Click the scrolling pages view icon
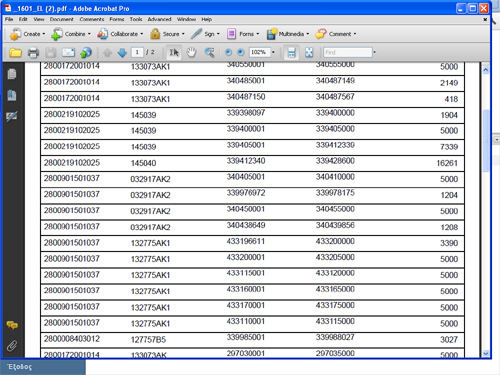This screenshot has width=500, height=375. [291, 53]
